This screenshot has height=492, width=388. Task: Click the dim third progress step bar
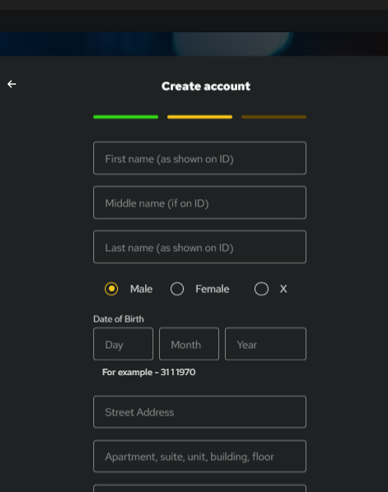tap(274, 117)
